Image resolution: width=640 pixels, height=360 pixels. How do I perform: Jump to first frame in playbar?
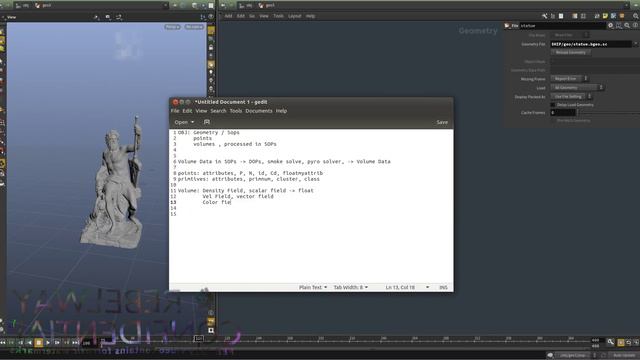tap(3, 343)
